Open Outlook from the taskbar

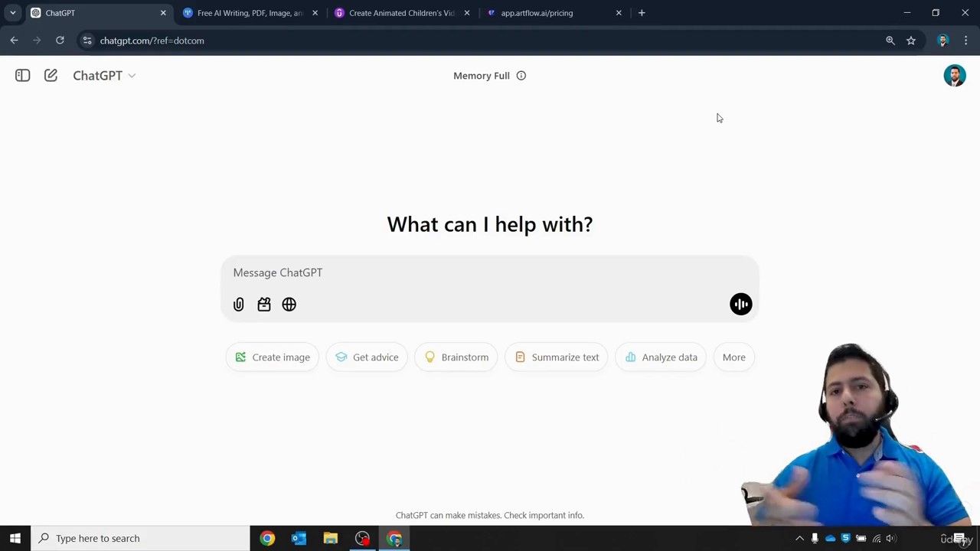[299, 538]
